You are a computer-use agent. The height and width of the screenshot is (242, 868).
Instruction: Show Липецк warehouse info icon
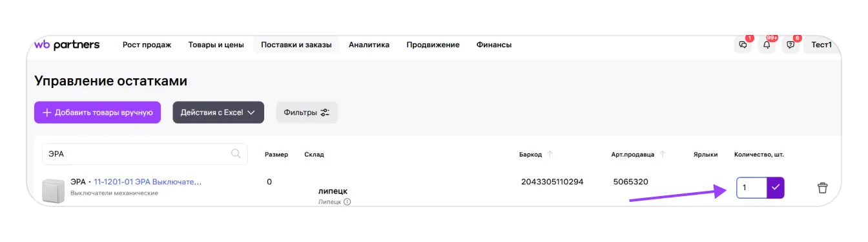pos(347,202)
